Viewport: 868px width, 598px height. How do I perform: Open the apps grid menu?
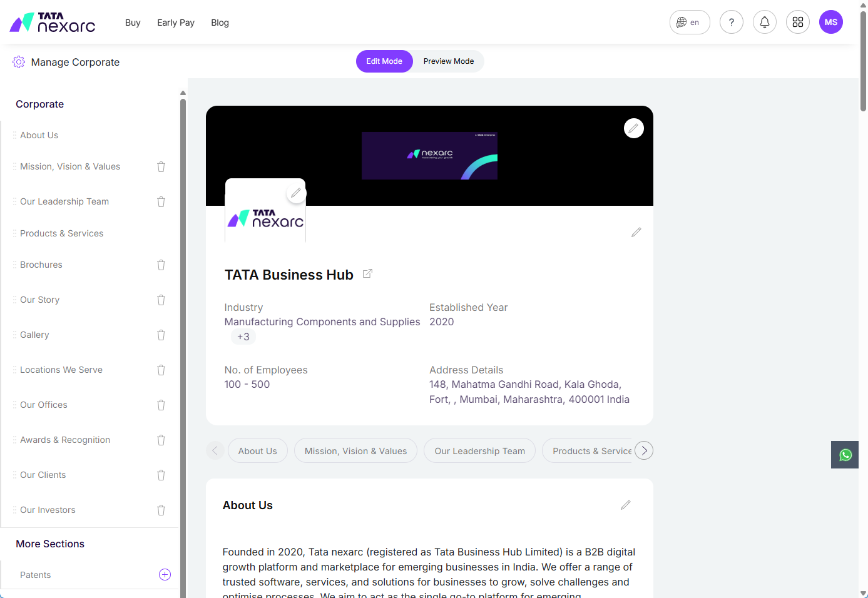[x=798, y=23]
